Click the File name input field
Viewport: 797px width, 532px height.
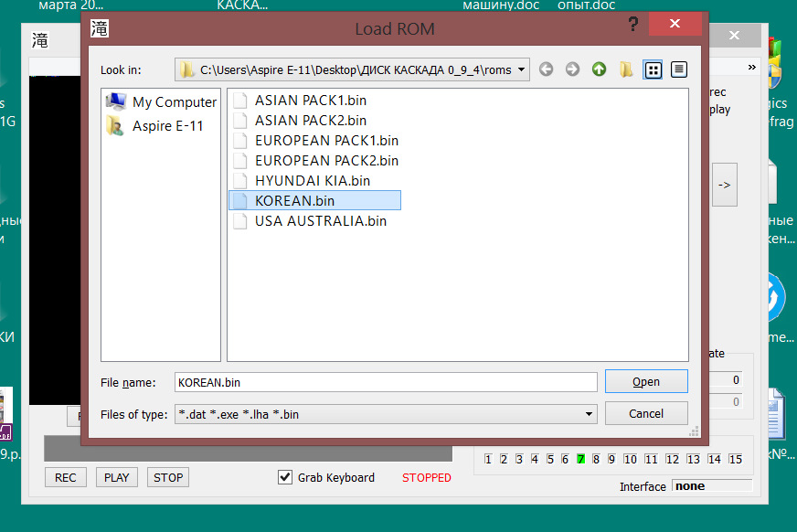[386, 382]
